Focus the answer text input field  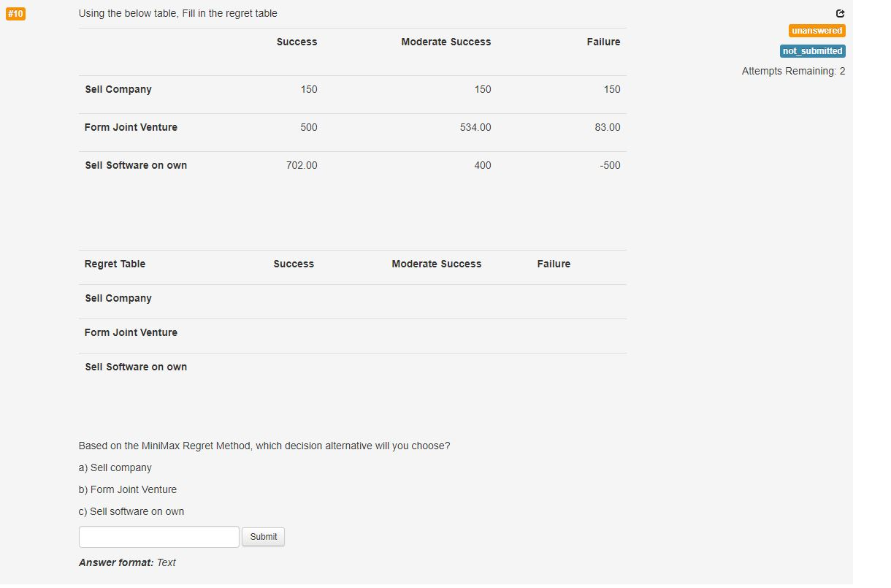coord(159,537)
